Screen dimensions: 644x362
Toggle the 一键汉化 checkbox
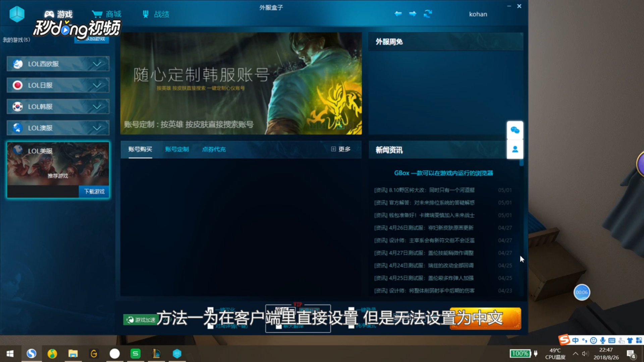point(210,310)
